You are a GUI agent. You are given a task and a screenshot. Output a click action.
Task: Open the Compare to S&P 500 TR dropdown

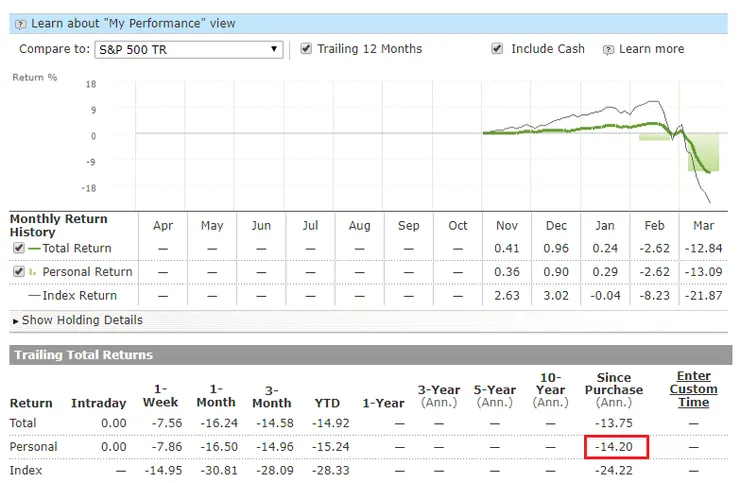[188, 49]
